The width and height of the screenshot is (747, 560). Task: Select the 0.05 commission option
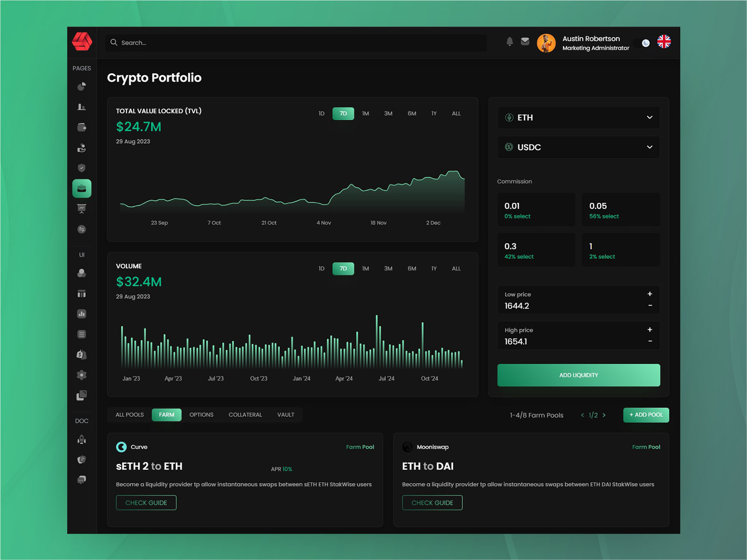(x=621, y=209)
